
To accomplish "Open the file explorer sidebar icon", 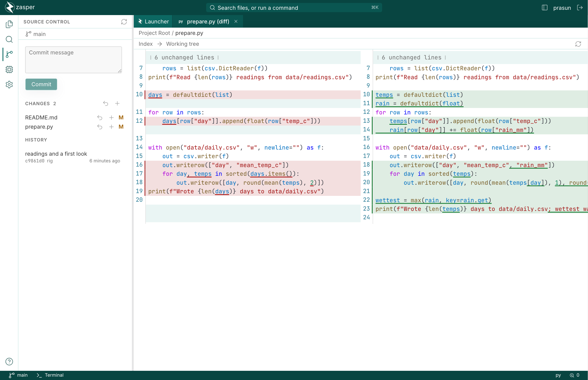I will (x=9, y=24).
